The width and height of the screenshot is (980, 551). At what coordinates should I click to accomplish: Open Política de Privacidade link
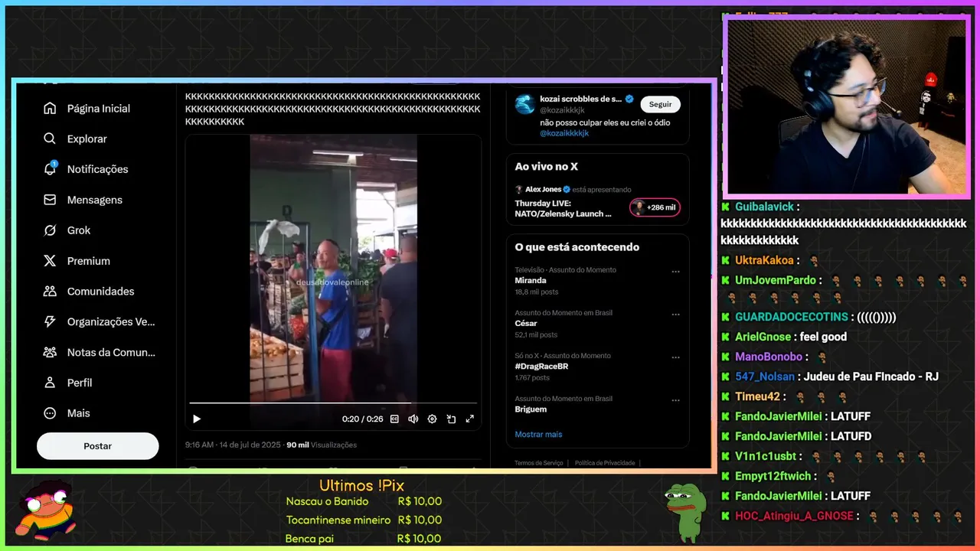pos(605,463)
